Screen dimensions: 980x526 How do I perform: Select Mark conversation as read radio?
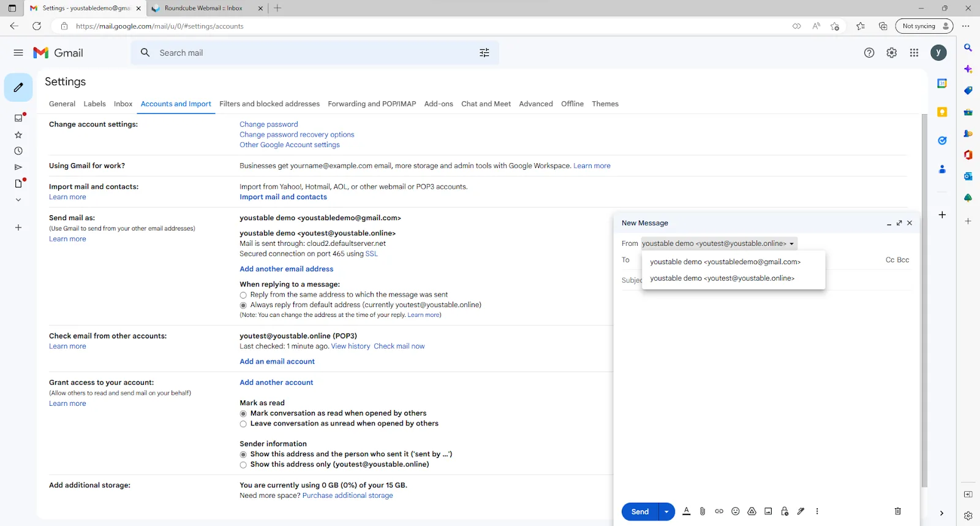[243, 414]
